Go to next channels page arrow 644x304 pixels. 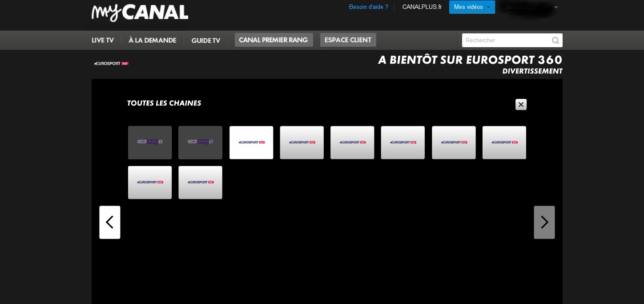point(544,222)
